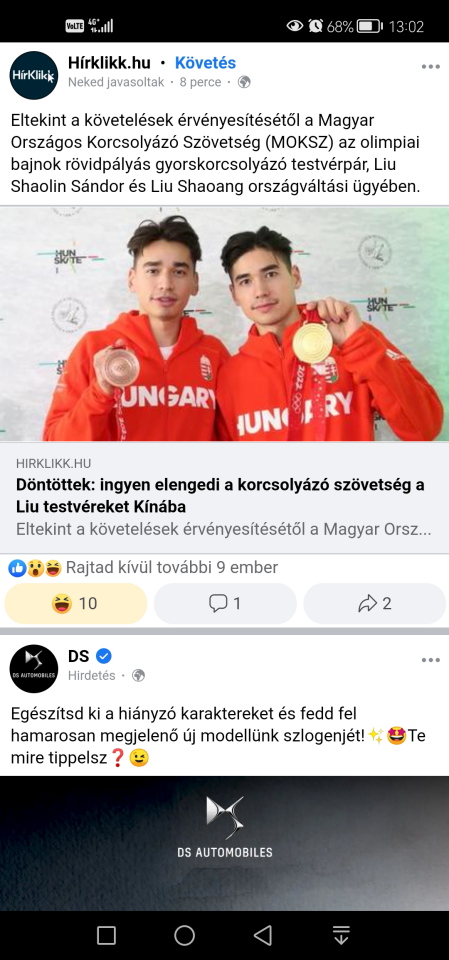Open the DS Automobiles ad banner image

pyautogui.click(x=224, y=843)
